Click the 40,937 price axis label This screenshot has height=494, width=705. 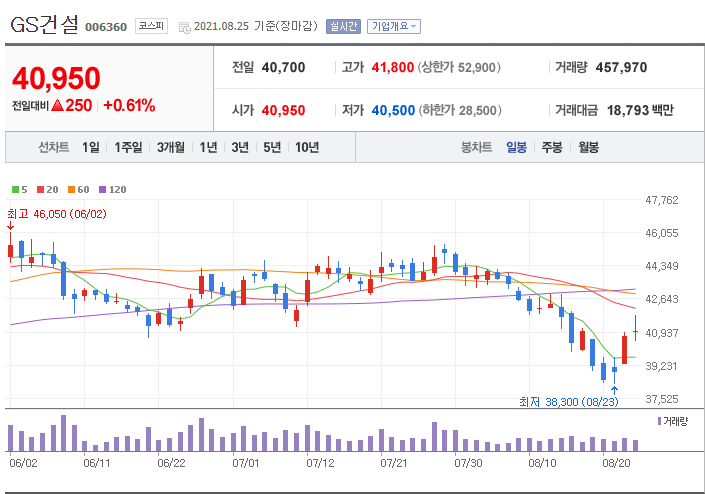(662, 333)
